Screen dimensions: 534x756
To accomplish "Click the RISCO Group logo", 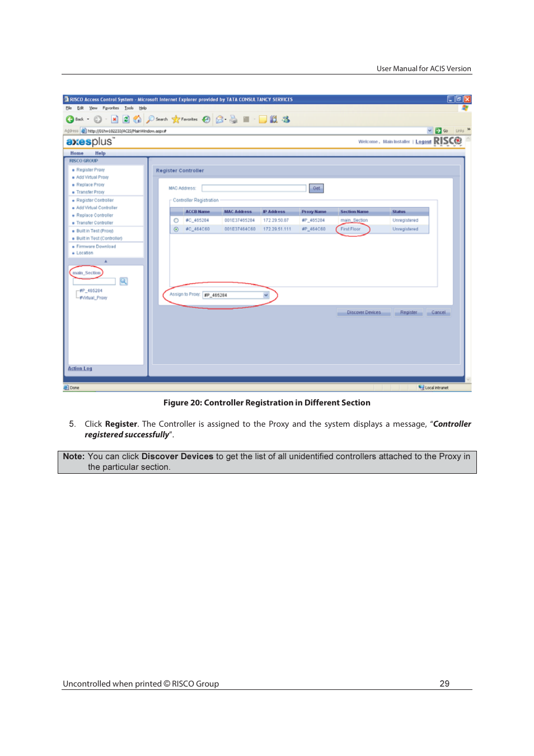I will [448, 141].
